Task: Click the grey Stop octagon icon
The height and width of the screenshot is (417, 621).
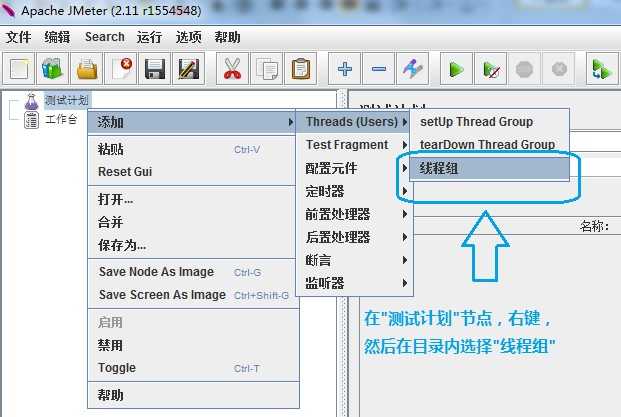Action: pyautogui.click(x=525, y=69)
